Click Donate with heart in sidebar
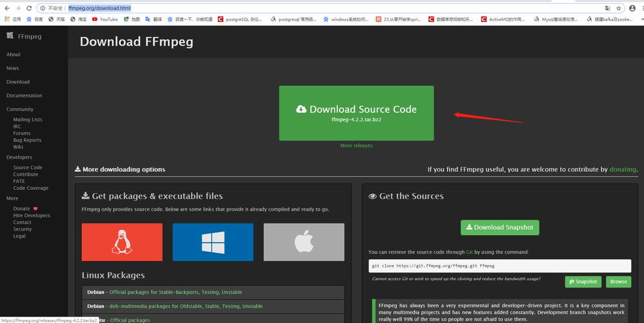644x323 pixels. pyautogui.click(x=25, y=209)
